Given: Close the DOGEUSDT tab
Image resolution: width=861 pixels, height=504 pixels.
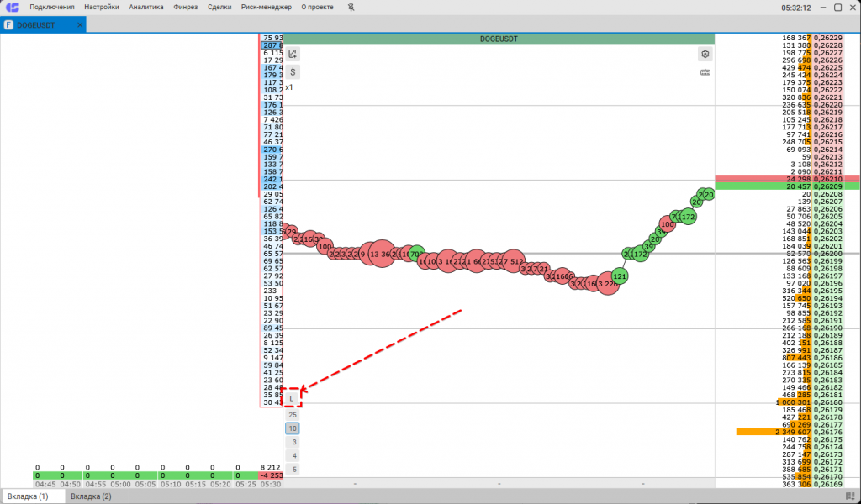Looking at the screenshot, I should (x=81, y=25).
